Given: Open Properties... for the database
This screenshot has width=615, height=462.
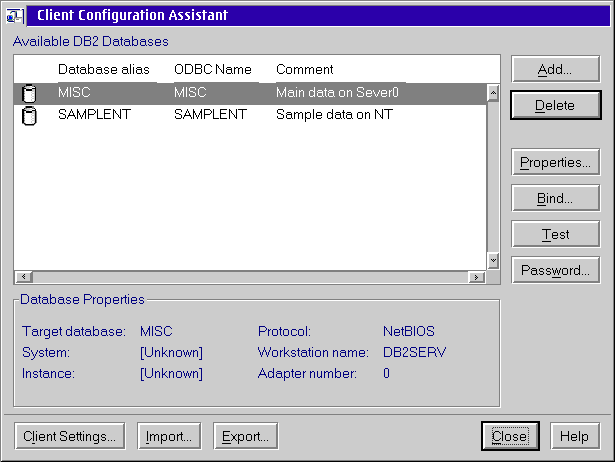Looking at the screenshot, I should [x=555, y=162].
